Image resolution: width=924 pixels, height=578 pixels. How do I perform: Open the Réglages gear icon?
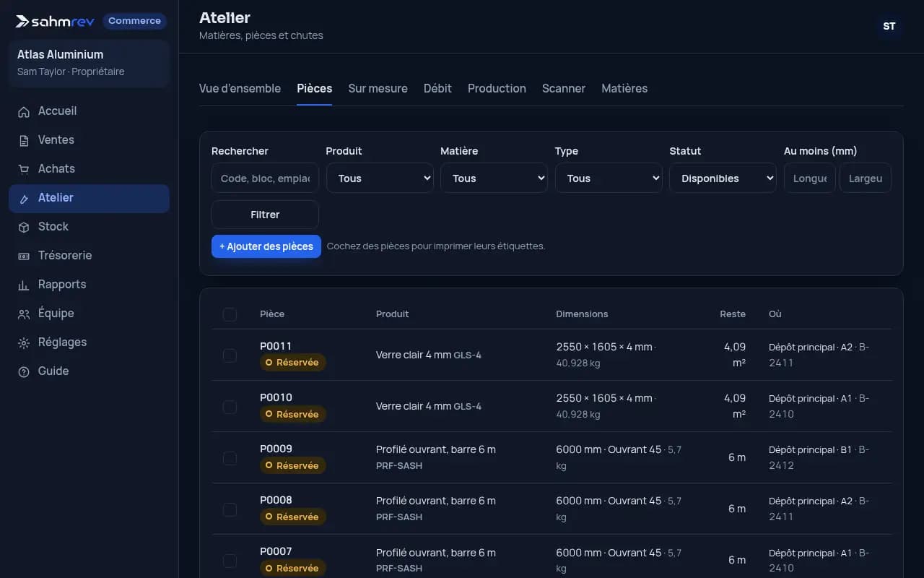click(24, 342)
